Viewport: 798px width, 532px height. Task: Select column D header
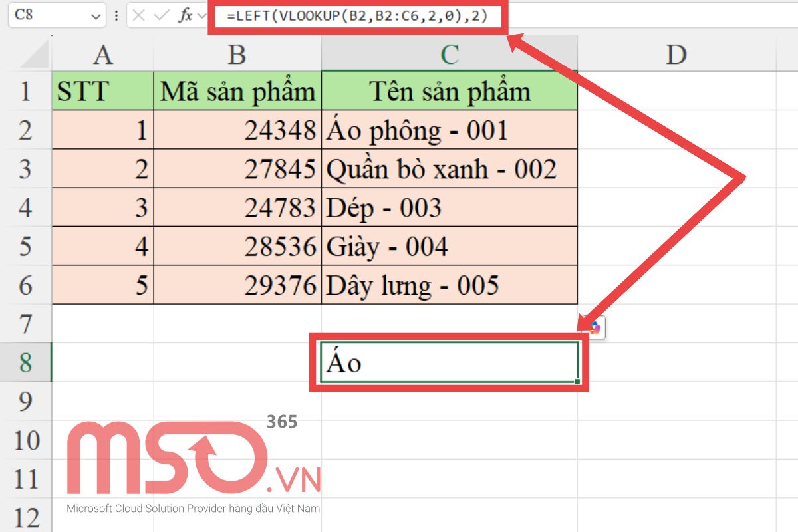(676, 55)
